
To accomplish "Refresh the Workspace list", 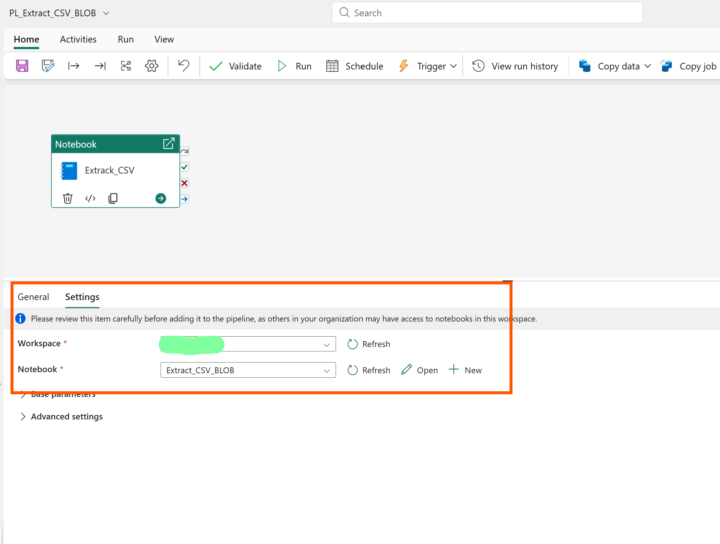I will tap(369, 344).
